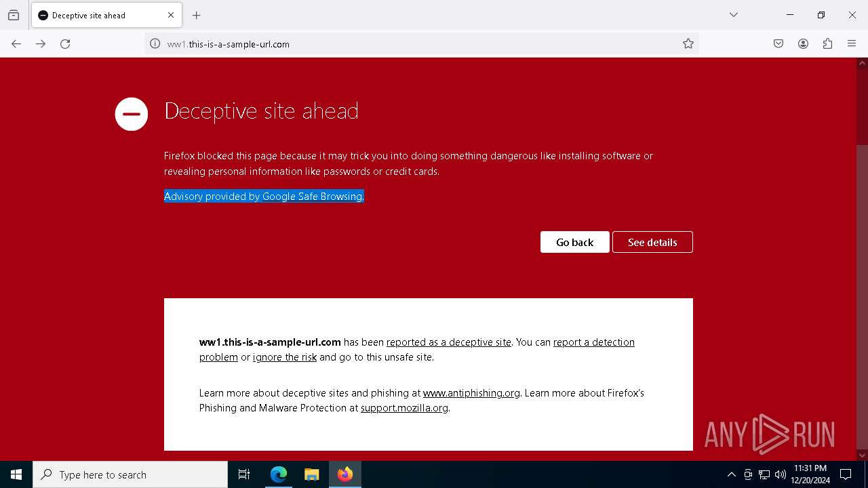Focus the address bar URL field
Screen dimensions: 868x488
tap(420, 43)
